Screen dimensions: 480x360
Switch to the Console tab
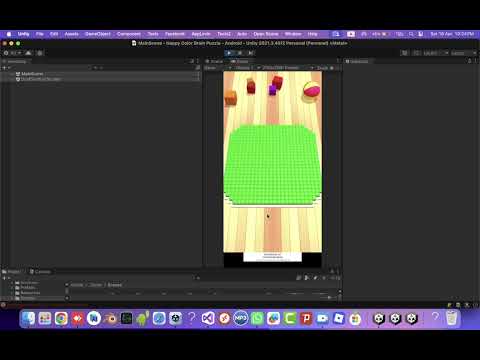40,272
